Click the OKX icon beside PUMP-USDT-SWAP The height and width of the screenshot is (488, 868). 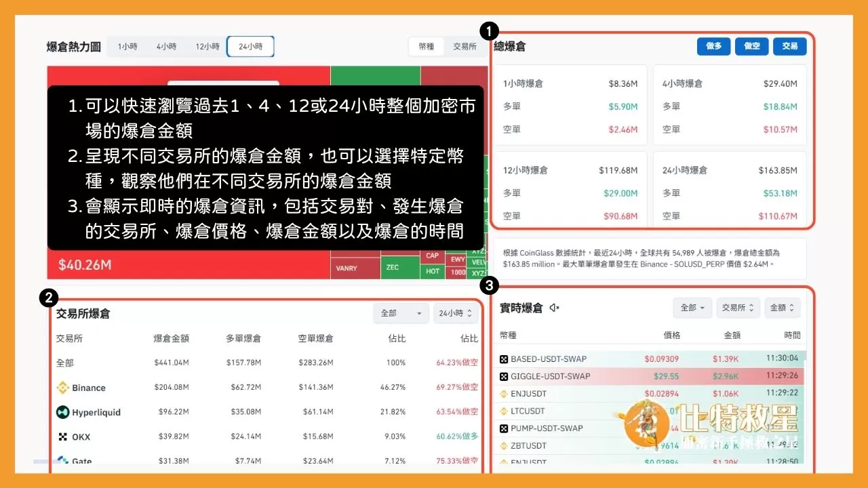coord(504,428)
